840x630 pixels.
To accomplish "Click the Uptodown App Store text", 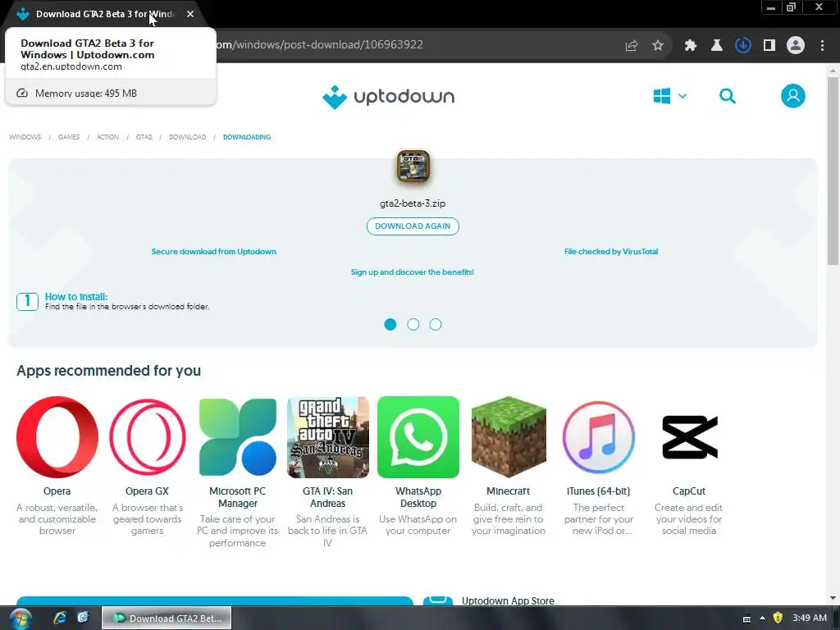I will point(508,601).
